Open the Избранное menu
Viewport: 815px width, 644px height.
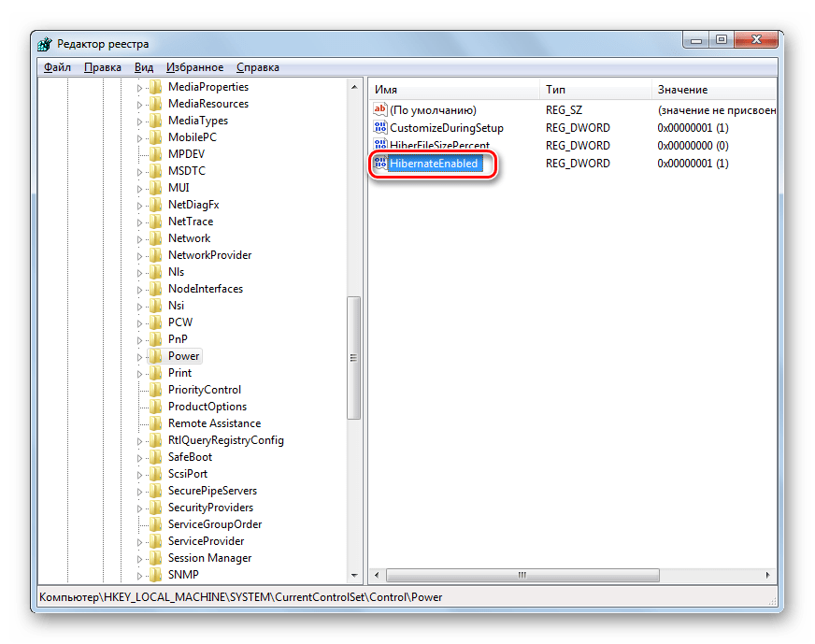(195, 67)
